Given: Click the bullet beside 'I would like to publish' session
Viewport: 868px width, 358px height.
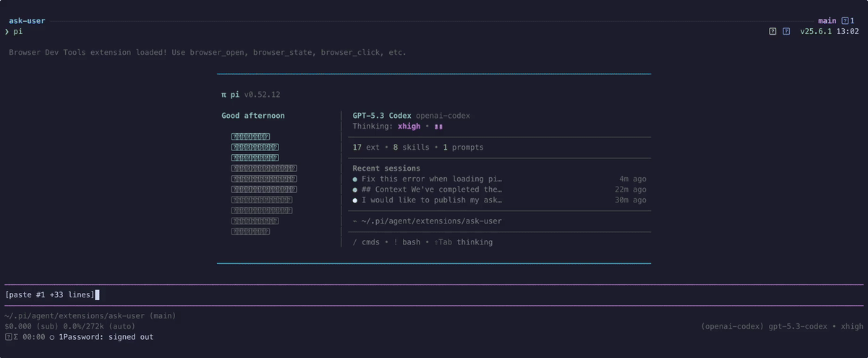Looking at the screenshot, I should [x=355, y=200].
